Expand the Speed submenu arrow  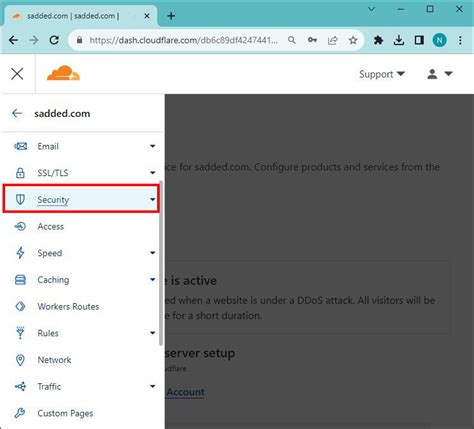click(152, 253)
